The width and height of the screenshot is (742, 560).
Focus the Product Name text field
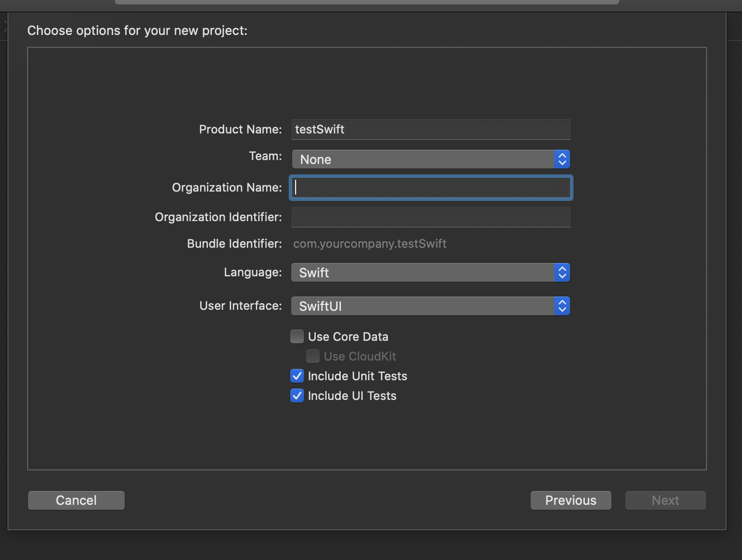[431, 130]
